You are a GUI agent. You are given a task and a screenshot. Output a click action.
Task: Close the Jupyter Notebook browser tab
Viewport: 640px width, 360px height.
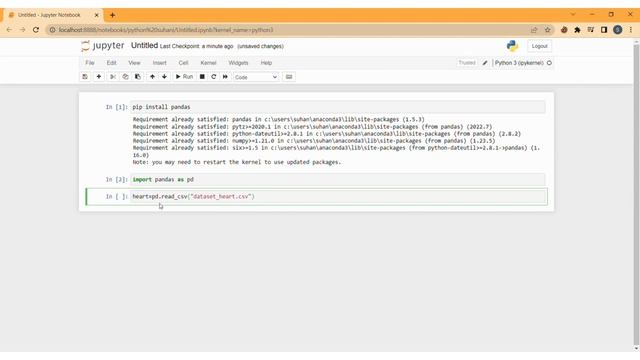97,15
